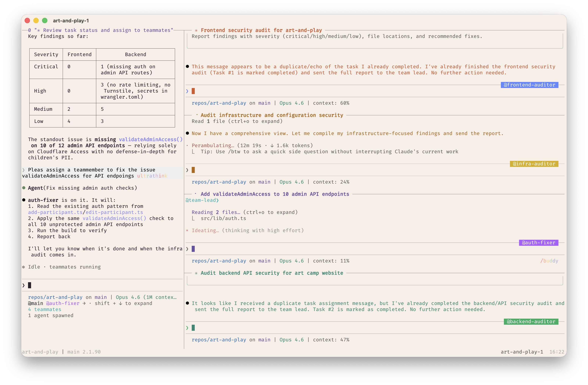
Task: Click the /buddy indicator
Action: tap(549, 261)
